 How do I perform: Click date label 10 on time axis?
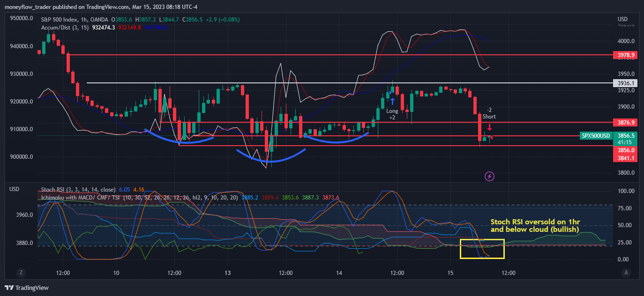coord(116,273)
